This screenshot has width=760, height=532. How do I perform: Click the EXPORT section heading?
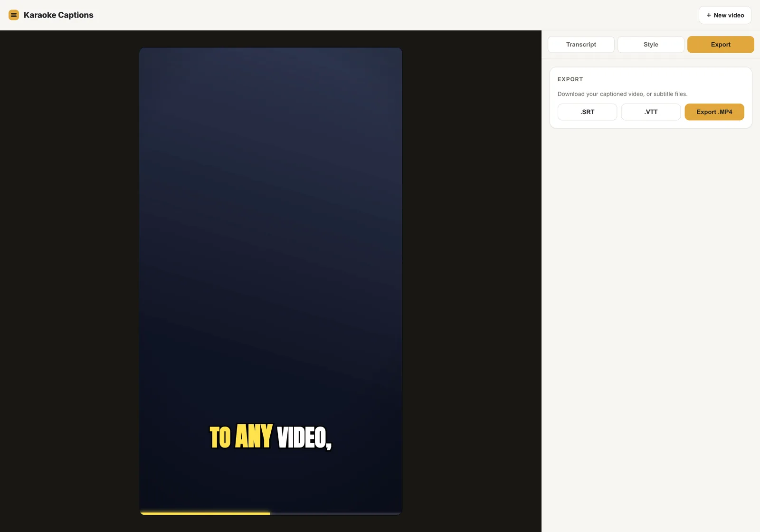coord(570,79)
